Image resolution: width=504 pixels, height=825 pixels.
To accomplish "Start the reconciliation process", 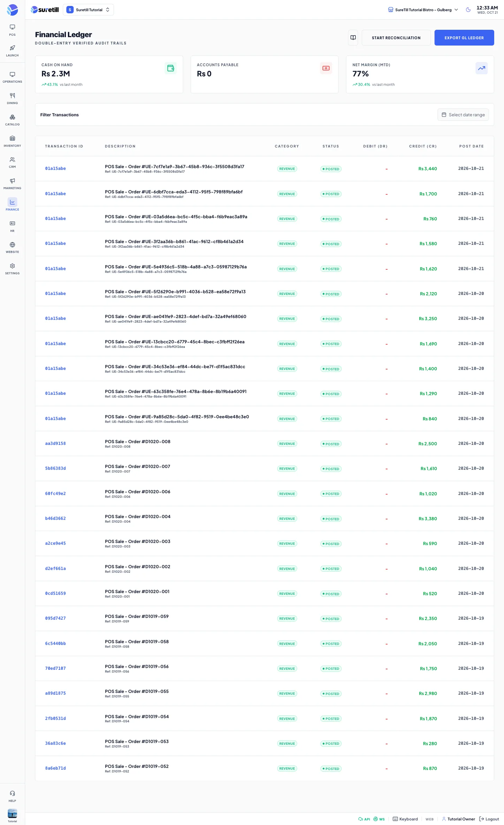I will coord(396,38).
